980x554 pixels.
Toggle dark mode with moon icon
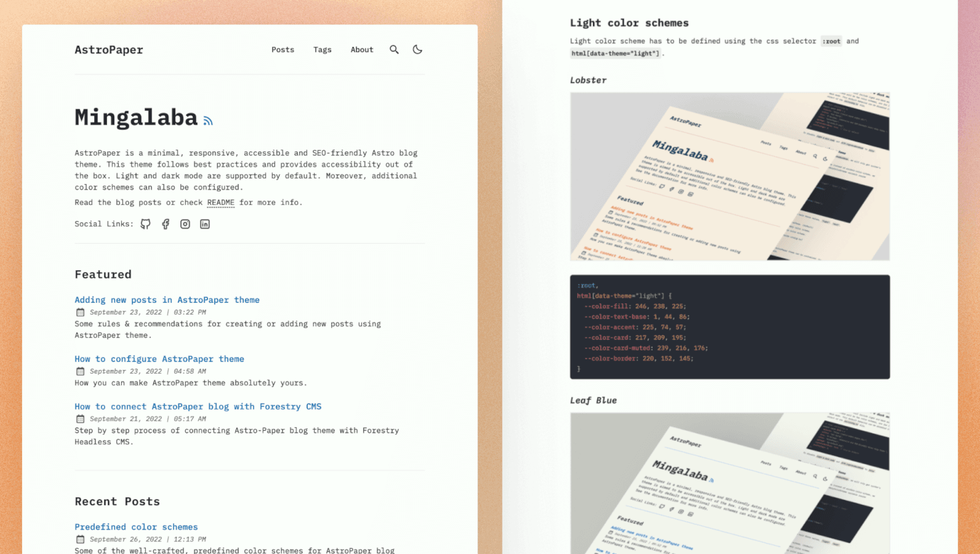(417, 50)
